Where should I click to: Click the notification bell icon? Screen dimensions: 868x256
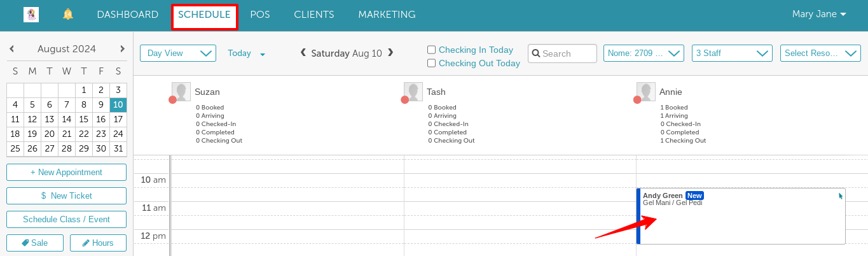[68, 14]
